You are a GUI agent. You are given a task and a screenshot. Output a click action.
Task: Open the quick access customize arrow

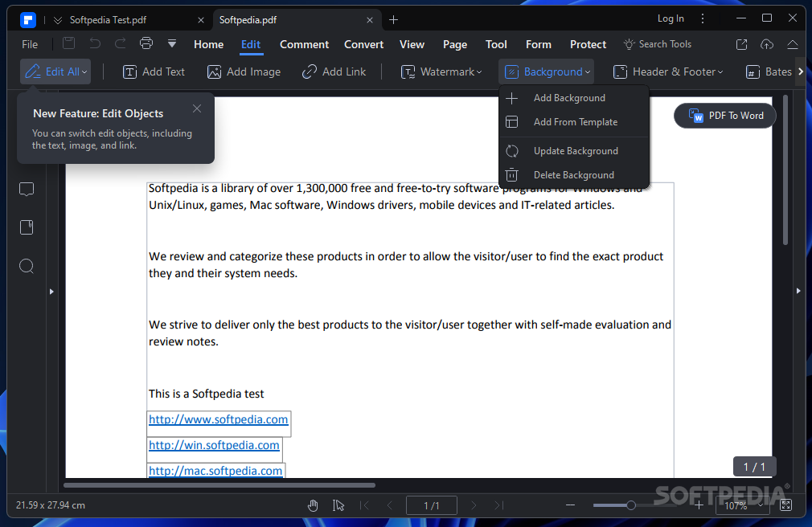pos(172,43)
